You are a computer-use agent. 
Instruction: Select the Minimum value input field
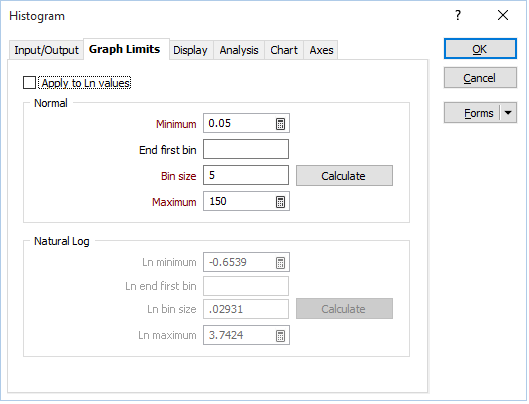240,124
